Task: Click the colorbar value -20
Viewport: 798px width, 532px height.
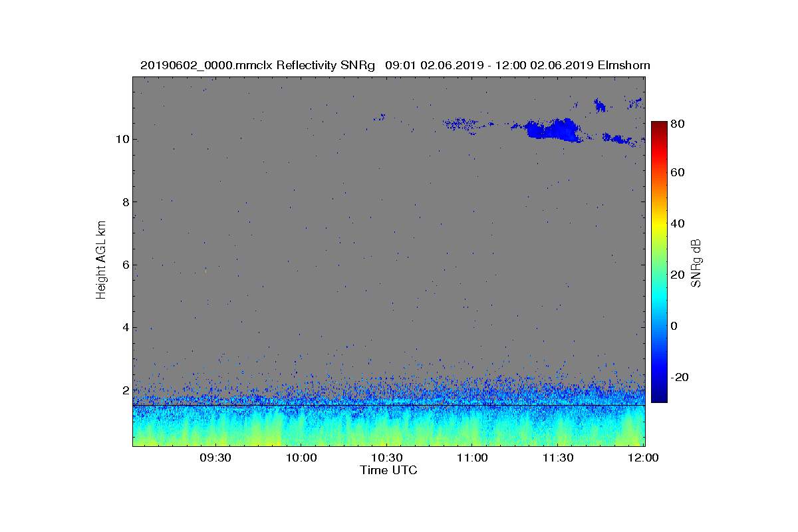Action: (x=680, y=377)
